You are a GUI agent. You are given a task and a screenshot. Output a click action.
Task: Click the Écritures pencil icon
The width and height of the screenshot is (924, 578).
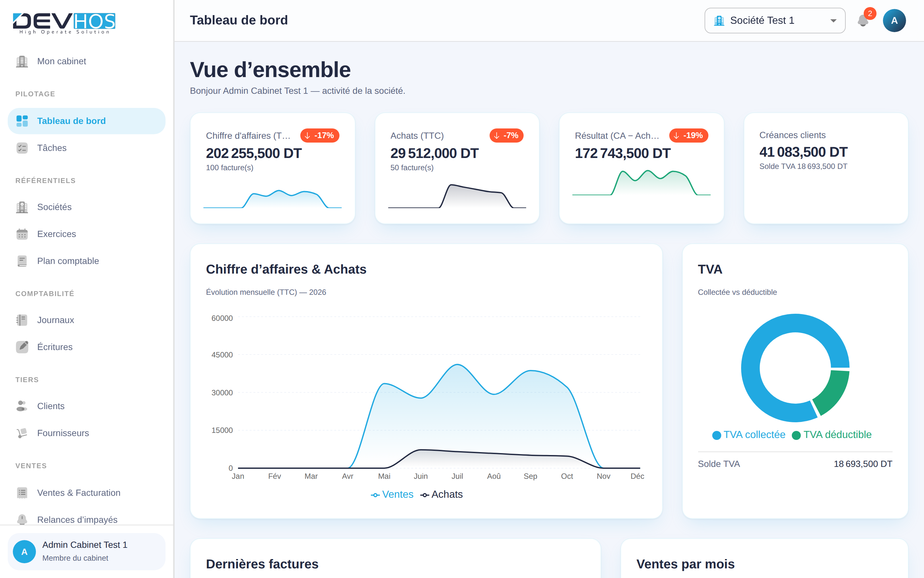pyautogui.click(x=22, y=347)
